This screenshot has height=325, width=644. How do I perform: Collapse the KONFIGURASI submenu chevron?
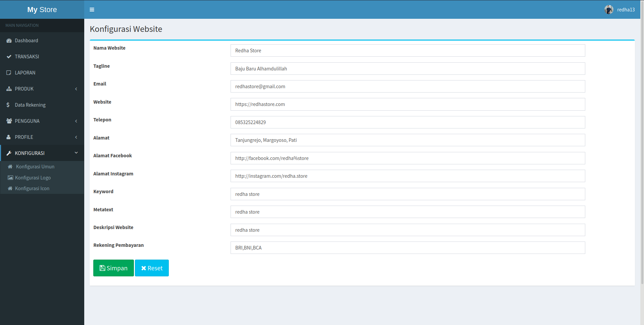tap(76, 153)
